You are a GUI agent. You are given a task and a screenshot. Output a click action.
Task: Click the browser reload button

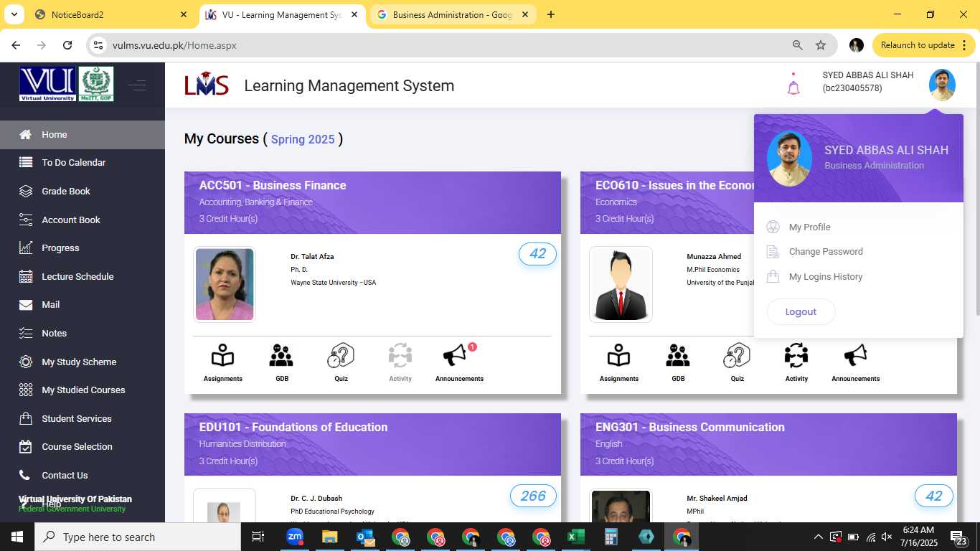coord(67,45)
